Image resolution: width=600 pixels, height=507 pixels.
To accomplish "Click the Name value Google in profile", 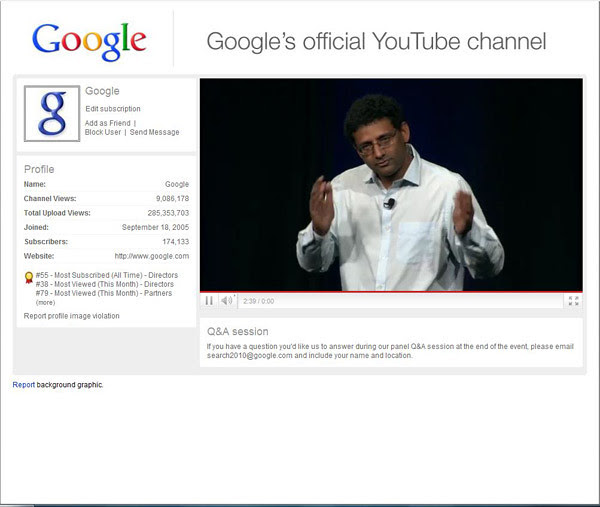I will point(177,184).
